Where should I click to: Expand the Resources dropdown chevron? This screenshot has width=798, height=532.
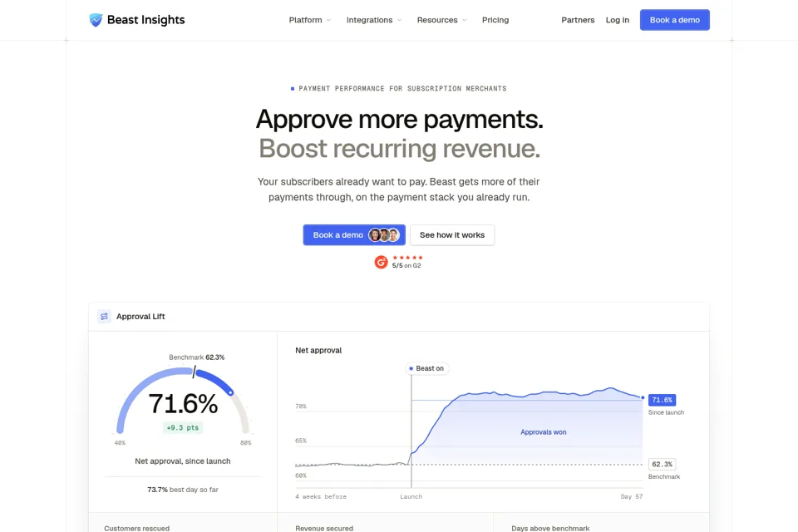(464, 20)
